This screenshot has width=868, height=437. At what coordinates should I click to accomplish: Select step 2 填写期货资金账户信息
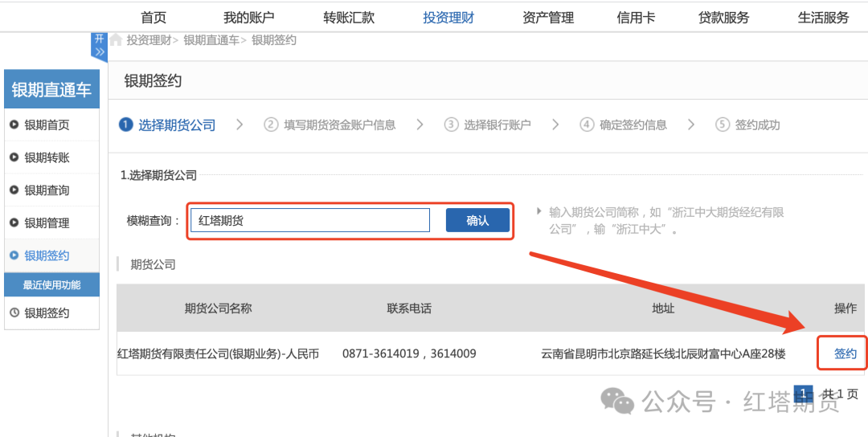click(x=330, y=125)
